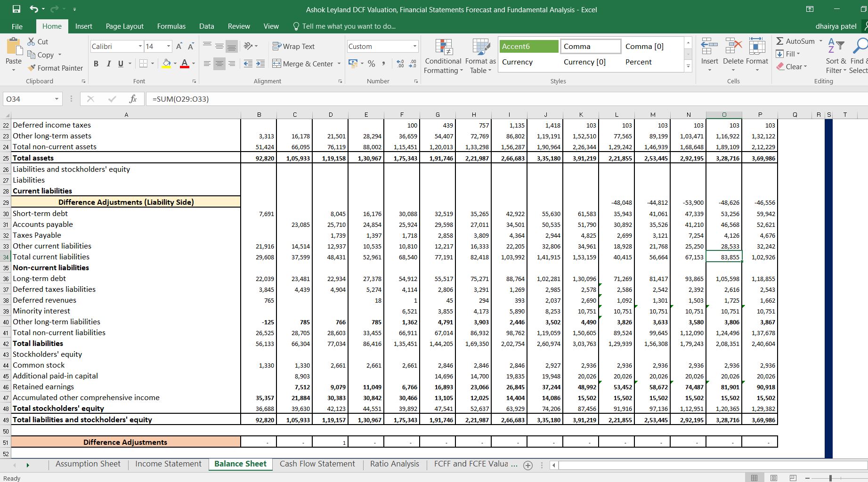Open the Borders dropdown arrow
Image resolution: width=868 pixels, height=482 pixels.
pos(153,64)
